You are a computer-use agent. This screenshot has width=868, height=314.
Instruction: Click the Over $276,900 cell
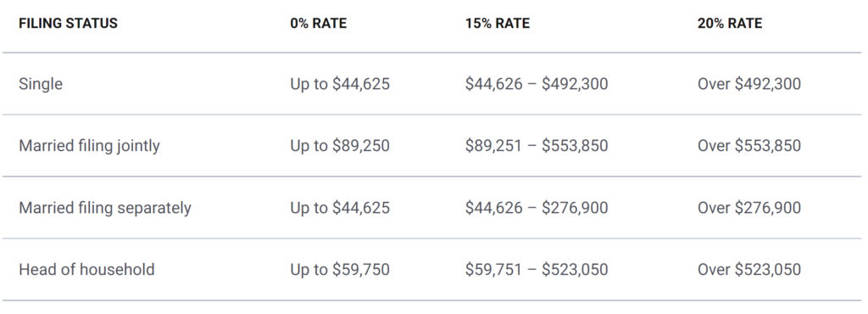click(x=749, y=208)
